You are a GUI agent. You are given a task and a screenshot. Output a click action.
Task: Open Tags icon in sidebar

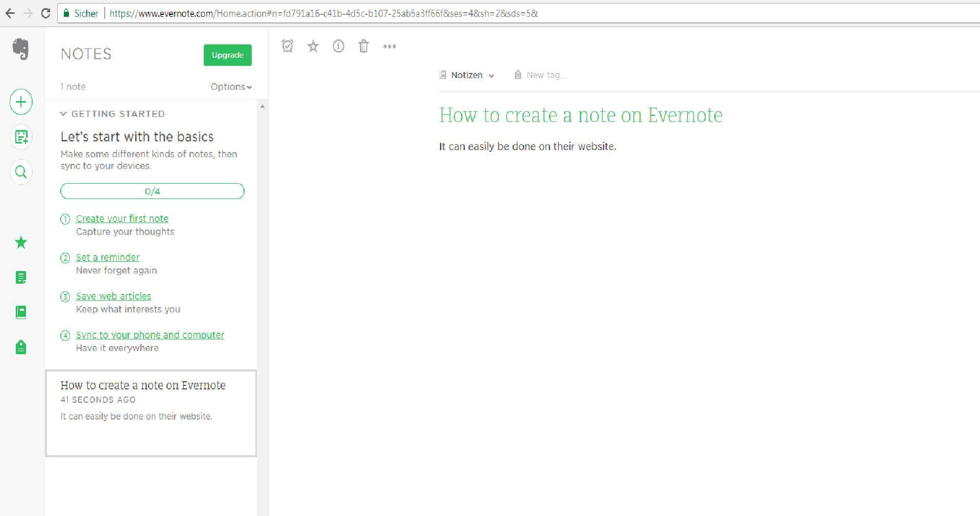21,347
